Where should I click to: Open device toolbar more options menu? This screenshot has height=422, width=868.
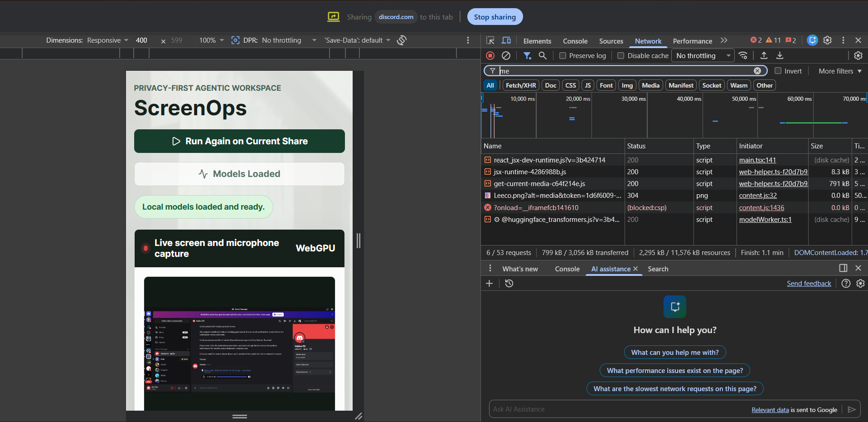tap(468, 40)
